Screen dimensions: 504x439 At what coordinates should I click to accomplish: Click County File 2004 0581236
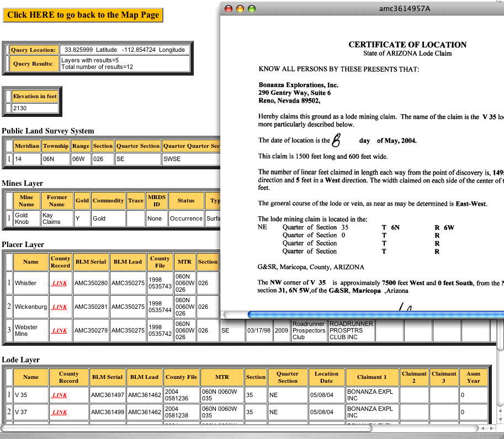pyautogui.click(x=181, y=395)
